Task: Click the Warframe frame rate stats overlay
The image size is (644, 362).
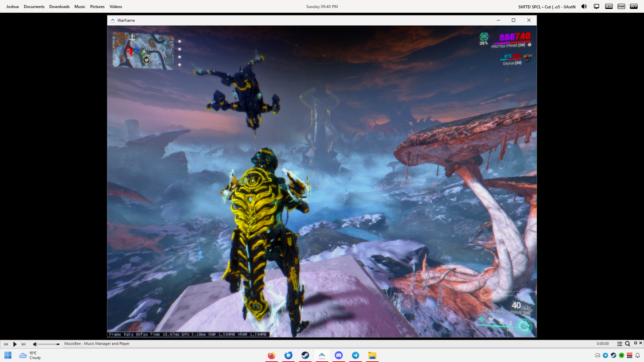Action: pos(188,335)
